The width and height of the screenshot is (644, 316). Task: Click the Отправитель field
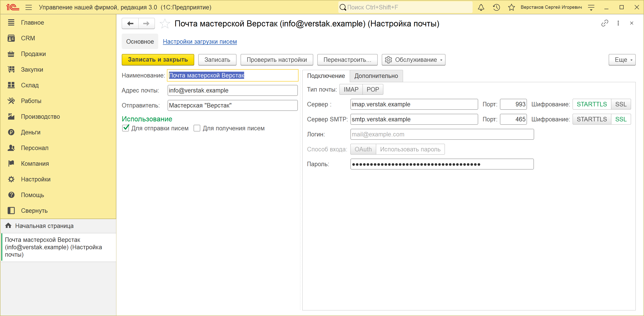click(232, 105)
